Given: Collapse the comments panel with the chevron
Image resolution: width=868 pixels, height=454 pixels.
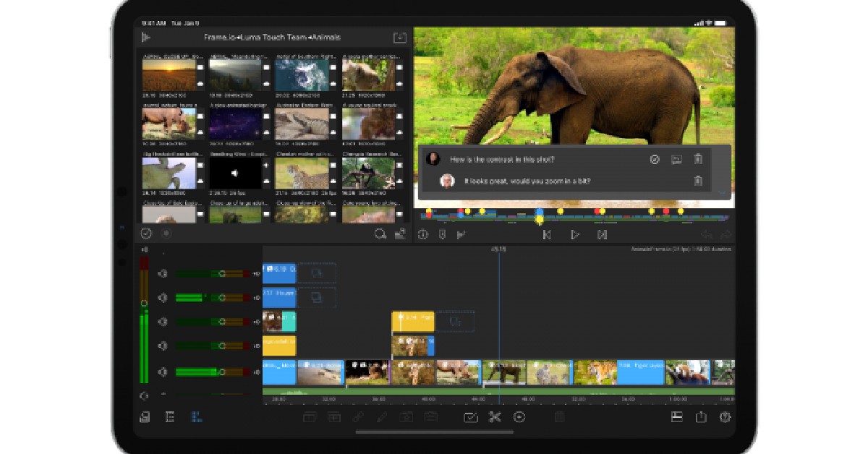Looking at the screenshot, I should click(x=720, y=193).
